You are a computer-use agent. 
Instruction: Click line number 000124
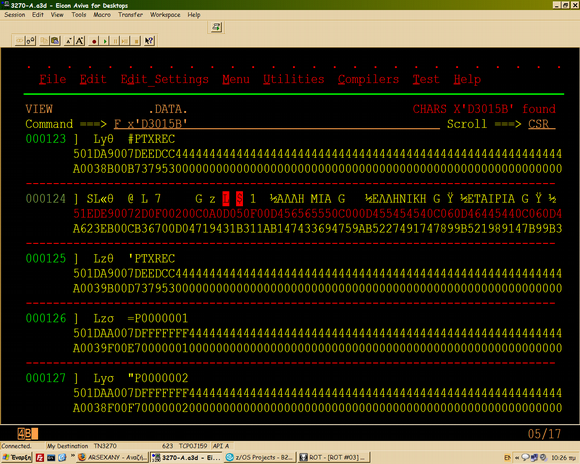45,199
